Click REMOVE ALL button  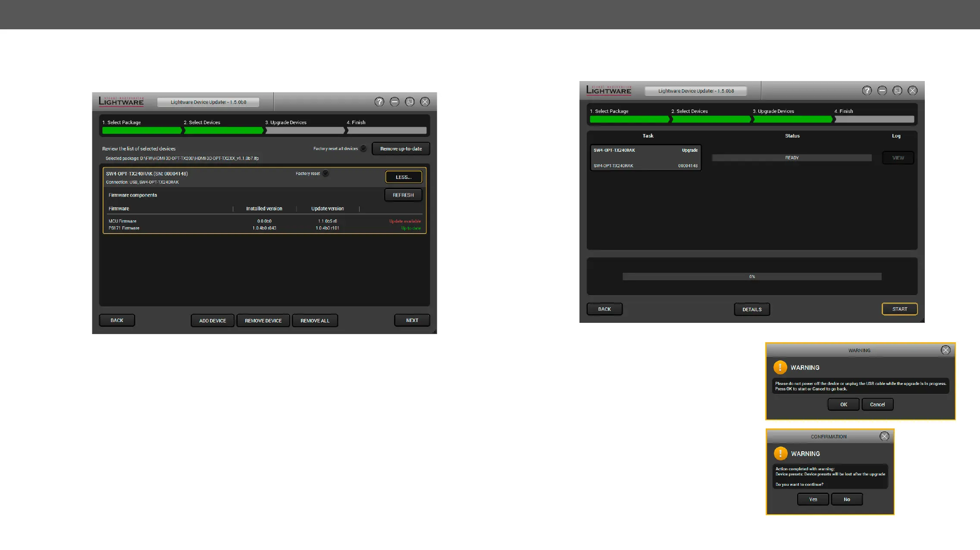point(315,321)
